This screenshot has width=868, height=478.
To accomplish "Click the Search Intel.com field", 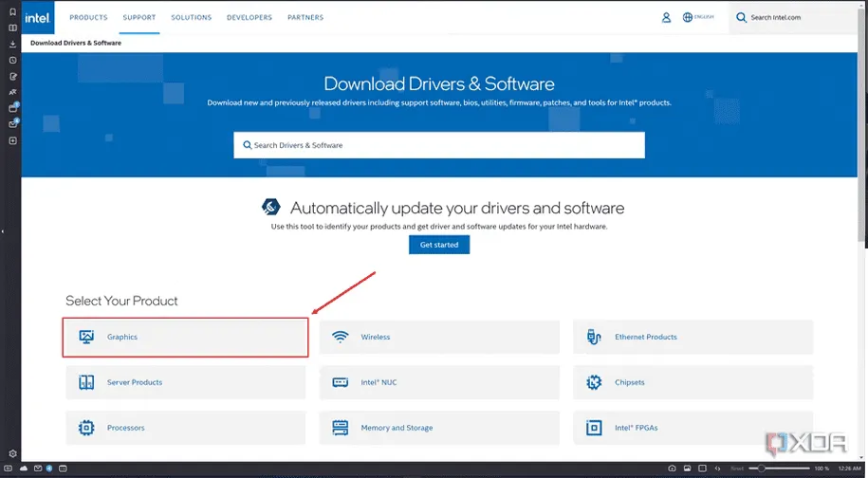I will (797, 17).
